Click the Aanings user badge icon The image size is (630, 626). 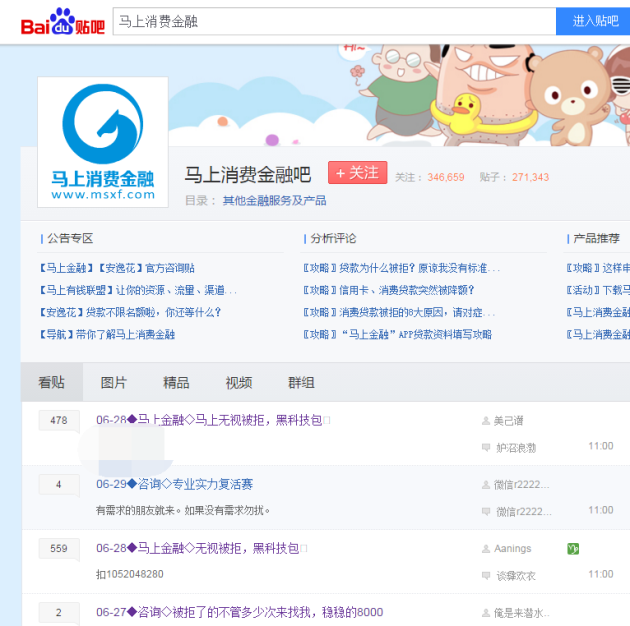point(573,548)
